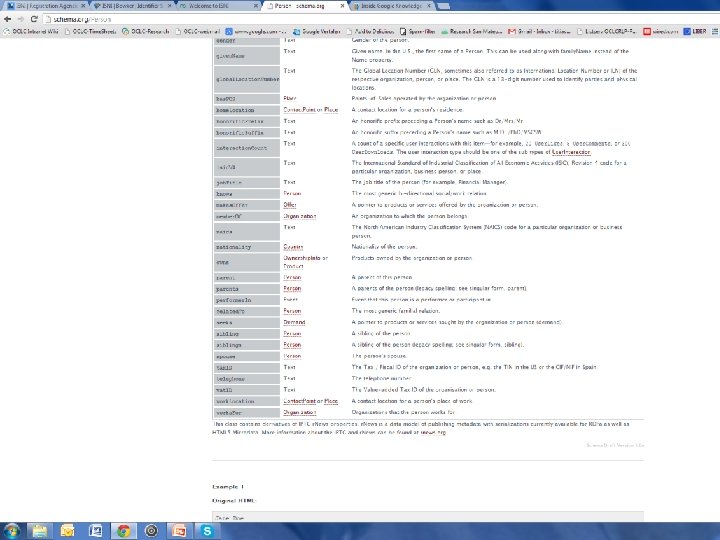Switch to the ISNI Bowker Identifier tab

(131, 6)
